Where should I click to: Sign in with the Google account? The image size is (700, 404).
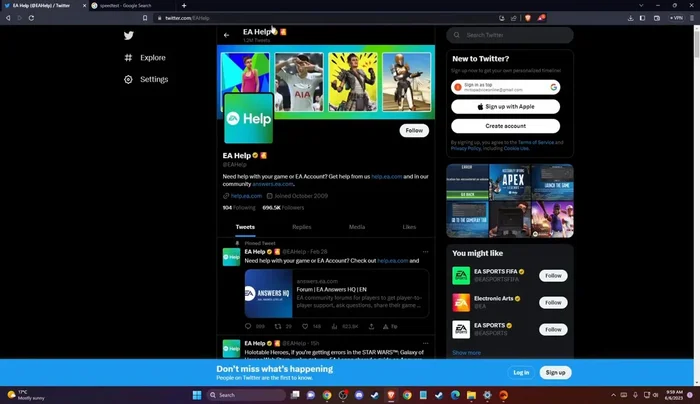[x=505, y=87]
